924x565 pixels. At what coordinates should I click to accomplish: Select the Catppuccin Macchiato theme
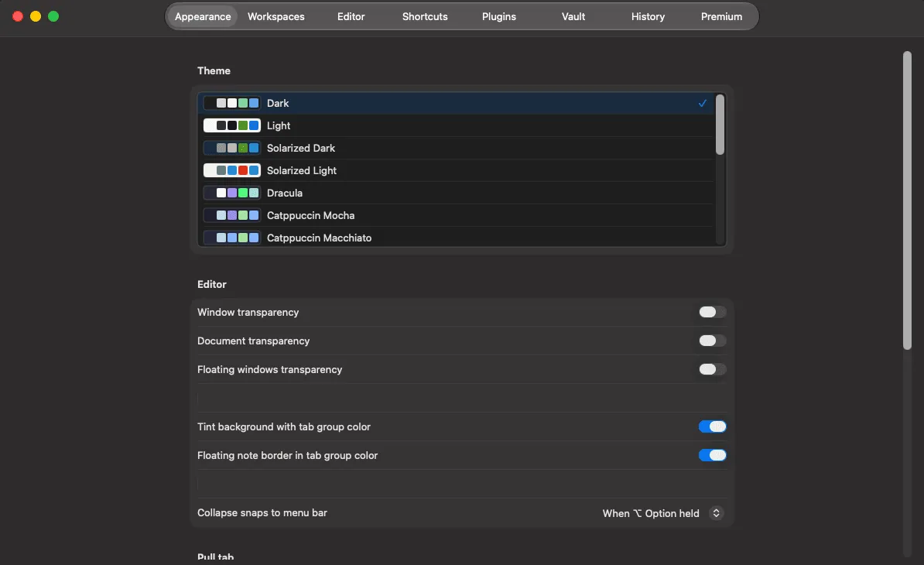click(456, 238)
